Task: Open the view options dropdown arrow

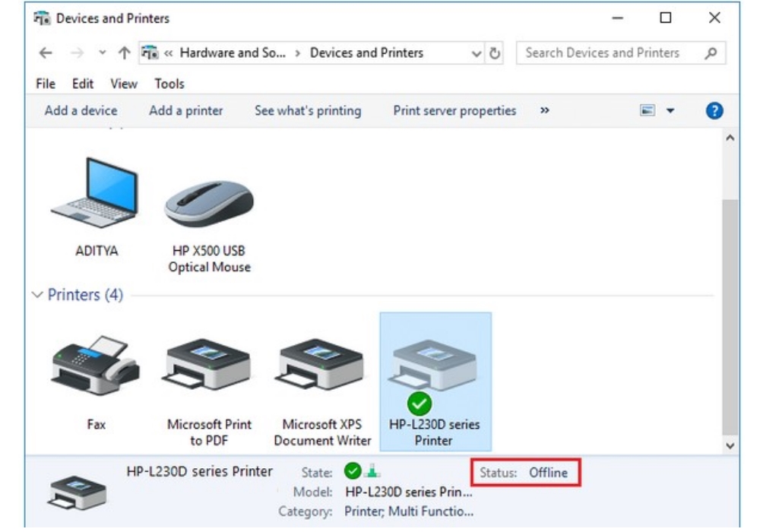Action: click(670, 111)
